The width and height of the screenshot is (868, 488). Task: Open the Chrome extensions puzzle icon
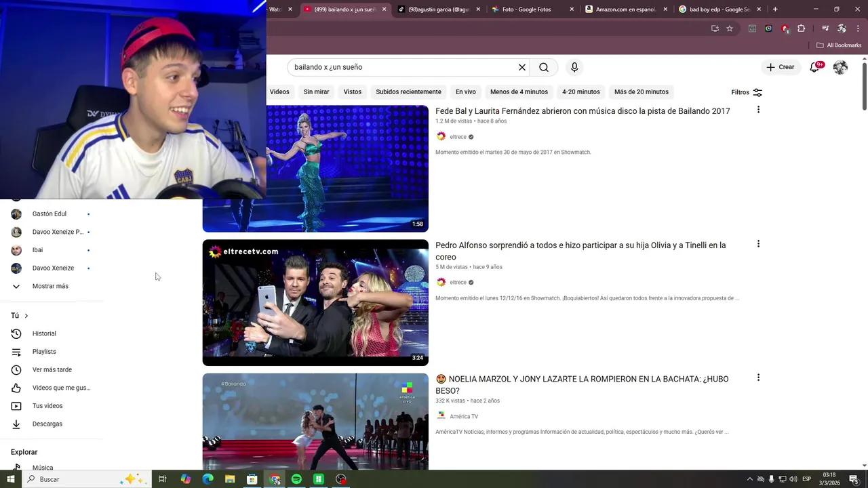click(x=802, y=28)
